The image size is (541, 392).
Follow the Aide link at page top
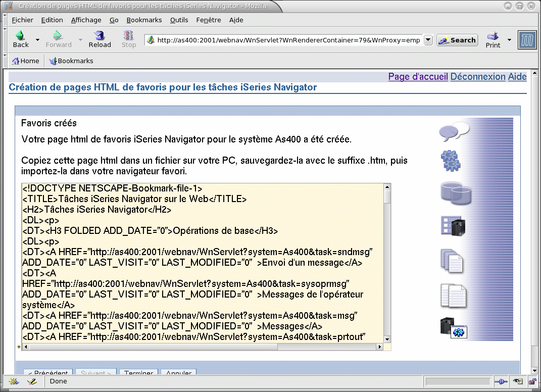click(x=517, y=77)
